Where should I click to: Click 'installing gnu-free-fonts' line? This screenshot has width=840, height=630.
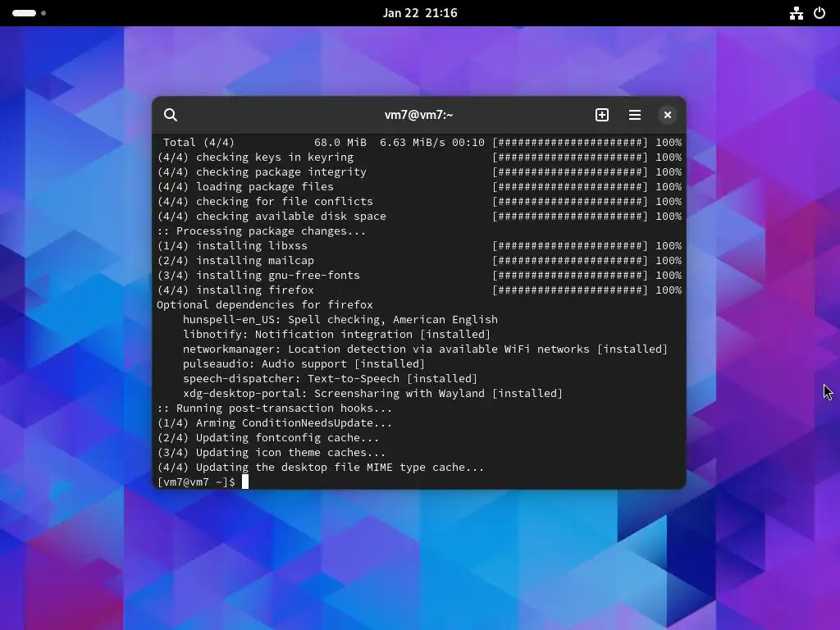coord(419,275)
